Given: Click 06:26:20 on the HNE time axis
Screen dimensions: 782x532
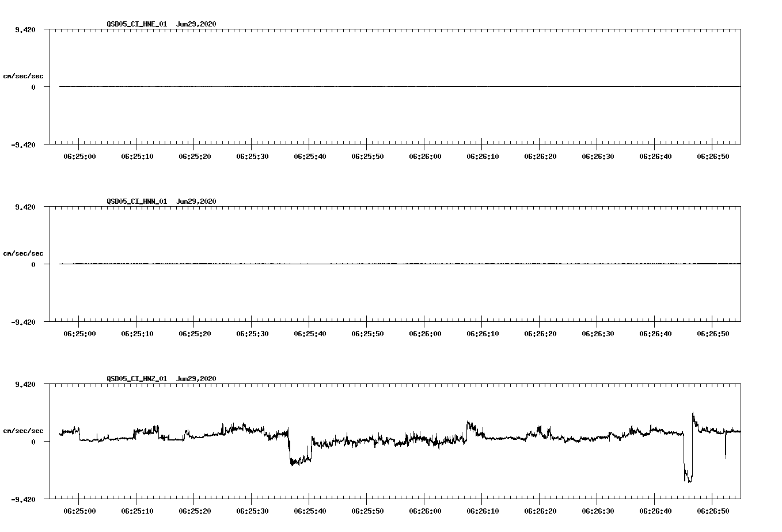Looking at the screenshot, I should tap(540, 156).
